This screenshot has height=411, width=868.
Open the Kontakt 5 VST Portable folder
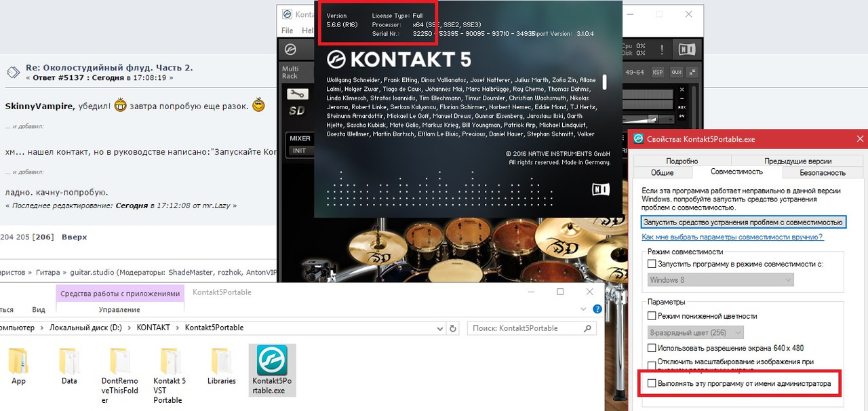(x=169, y=376)
